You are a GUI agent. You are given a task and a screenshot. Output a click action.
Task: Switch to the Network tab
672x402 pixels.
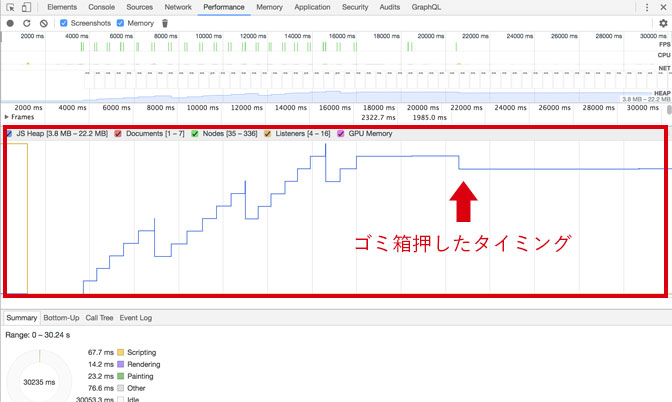click(178, 7)
